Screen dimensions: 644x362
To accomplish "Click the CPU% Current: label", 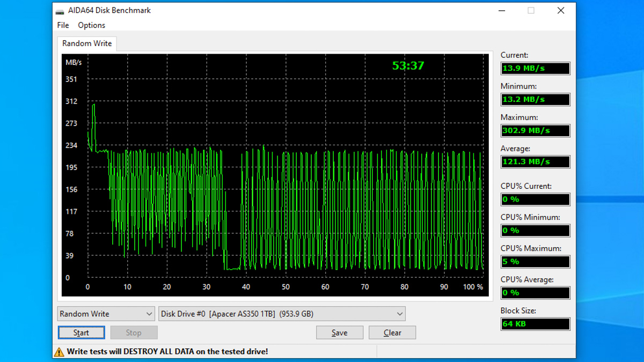I will pyautogui.click(x=526, y=186).
